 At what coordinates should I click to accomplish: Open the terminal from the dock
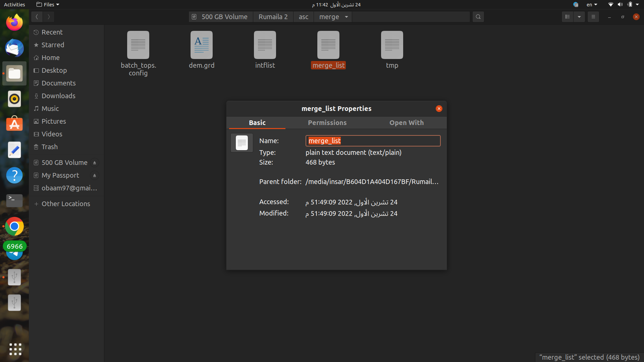14,200
